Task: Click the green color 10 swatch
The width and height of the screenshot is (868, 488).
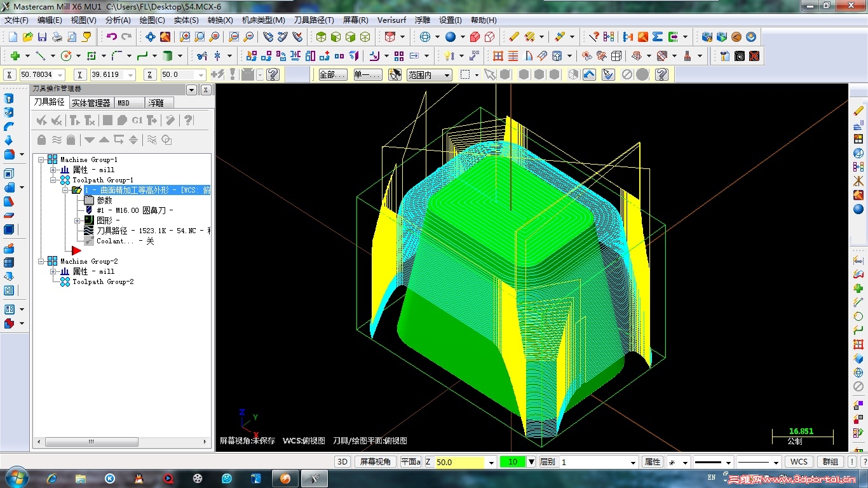Action: 512,462
